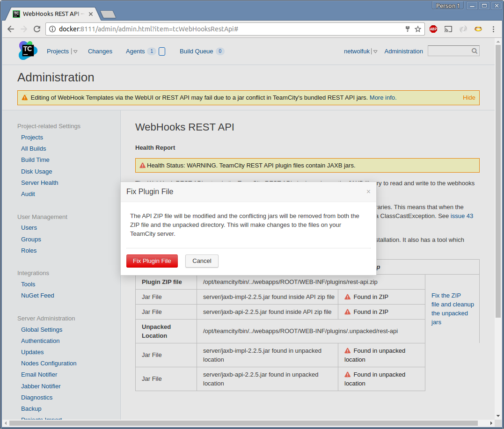
Task: Open Nodes Configuration in sidebar
Action: (49, 364)
